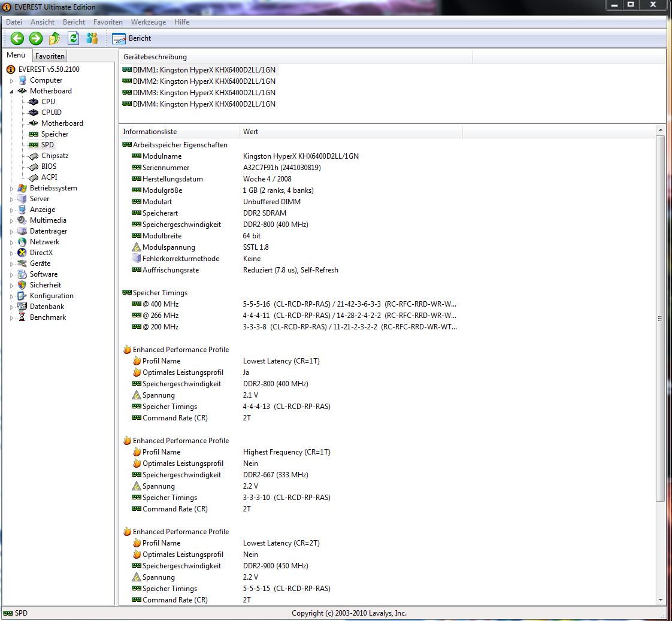Expand the Betriebssystem tree node

click(11, 188)
